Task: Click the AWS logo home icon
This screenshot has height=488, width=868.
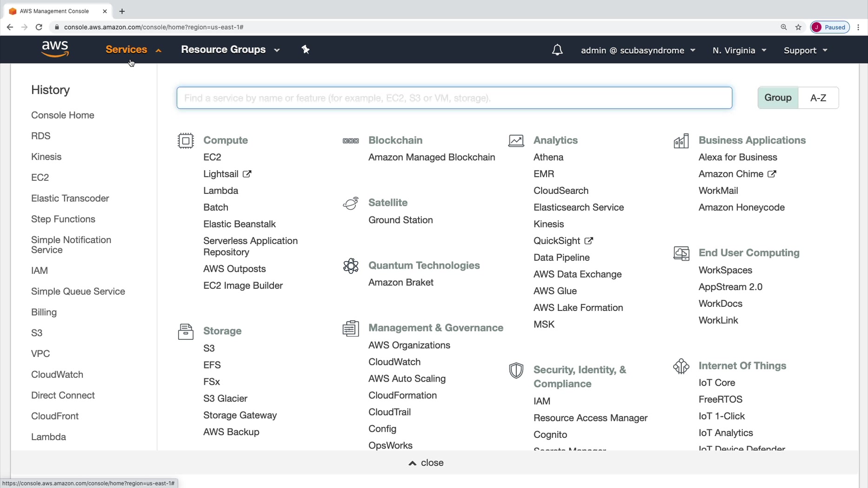Action: click(55, 49)
